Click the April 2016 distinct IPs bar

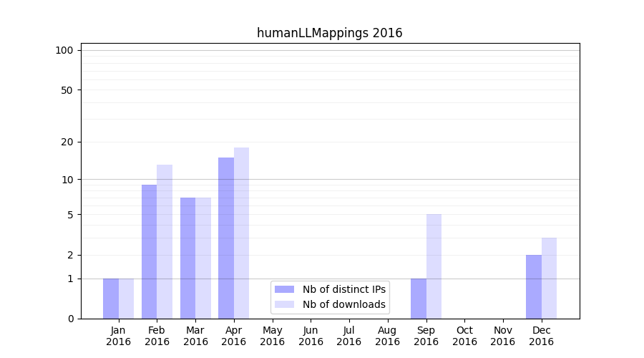click(x=226, y=238)
